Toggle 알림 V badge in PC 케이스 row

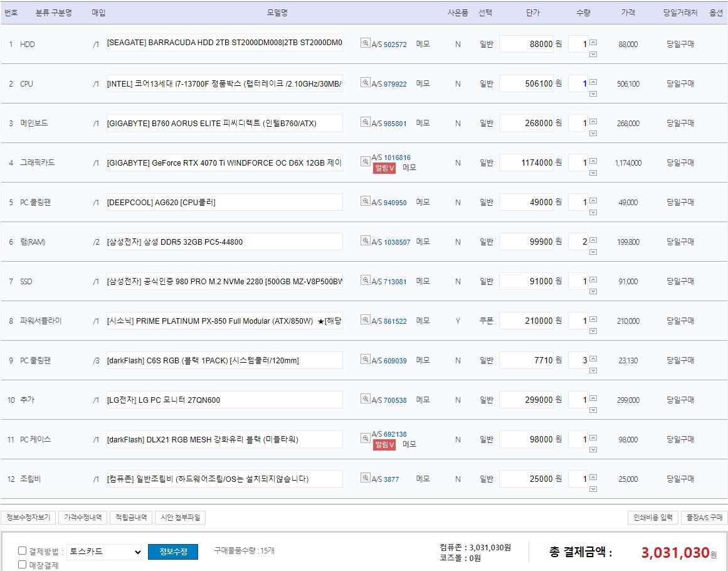point(384,445)
